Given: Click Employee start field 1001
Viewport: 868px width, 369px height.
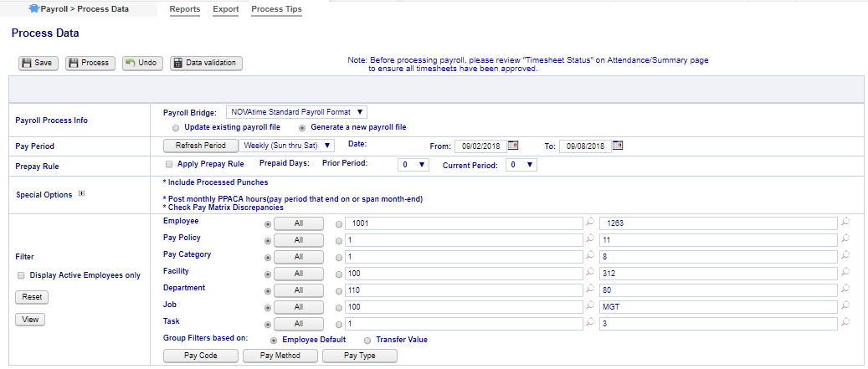Looking at the screenshot, I should [x=464, y=223].
